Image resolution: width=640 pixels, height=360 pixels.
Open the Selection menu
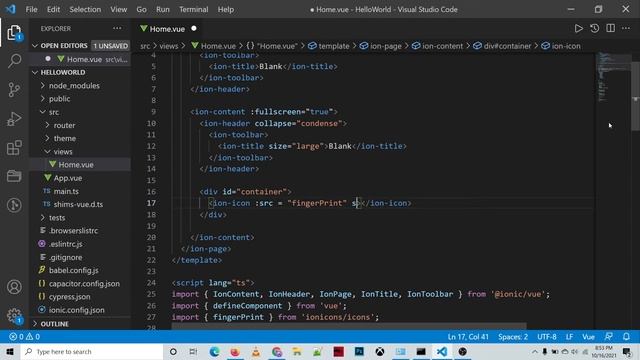pyautogui.click(x=85, y=9)
